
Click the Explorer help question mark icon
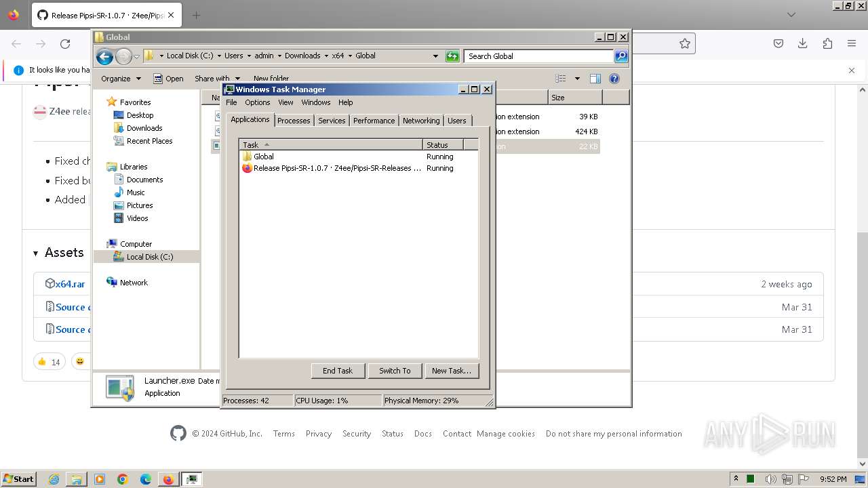coord(614,79)
